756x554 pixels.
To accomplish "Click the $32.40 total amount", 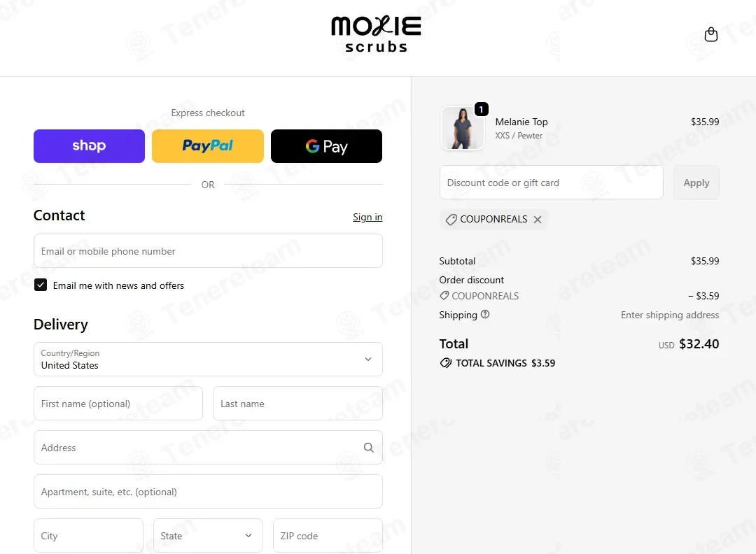I will (x=699, y=344).
